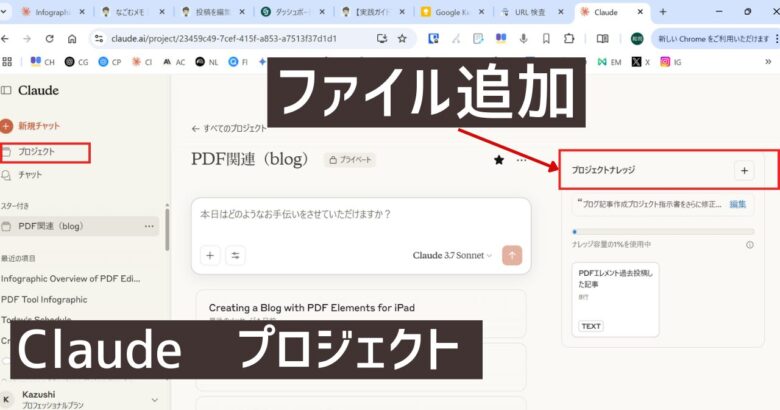This screenshot has height=410, width=780.
Task: Open recent item Infographic Overview of PDF Edi...
Action: pyautogui.click(x=71, y=279)
